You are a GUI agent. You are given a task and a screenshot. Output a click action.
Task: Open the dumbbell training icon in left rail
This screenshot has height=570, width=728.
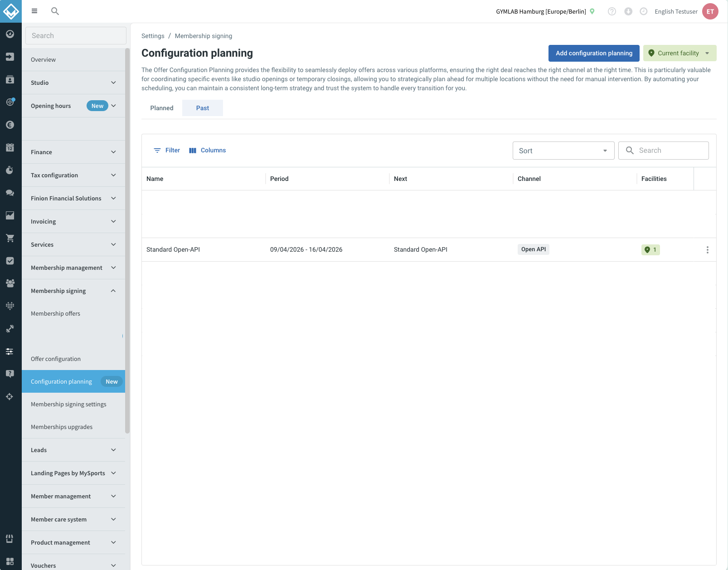coord(10,329)
